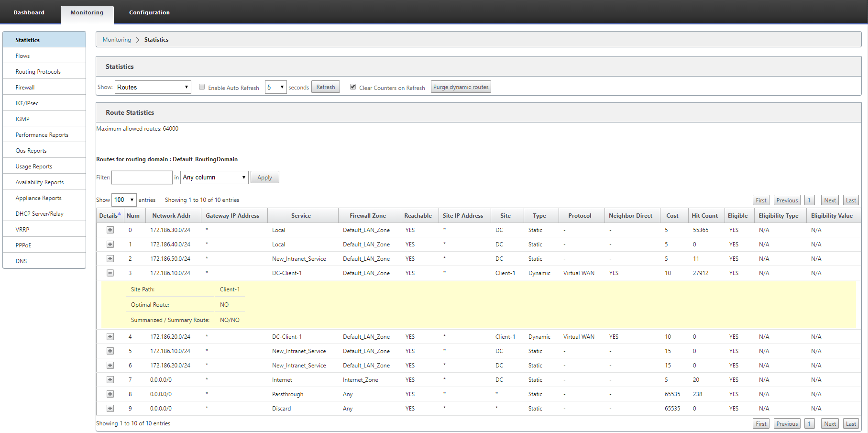Click the top Next pagination button
868x433 pixels.
[x=830, y=200]
